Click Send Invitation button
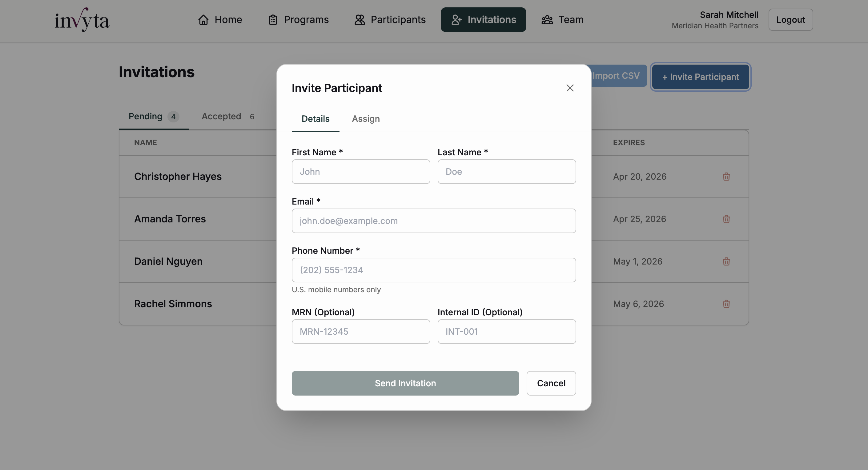The height and width of the screenshot is (470, 868). pyautogui.click(x=405, y=383)
